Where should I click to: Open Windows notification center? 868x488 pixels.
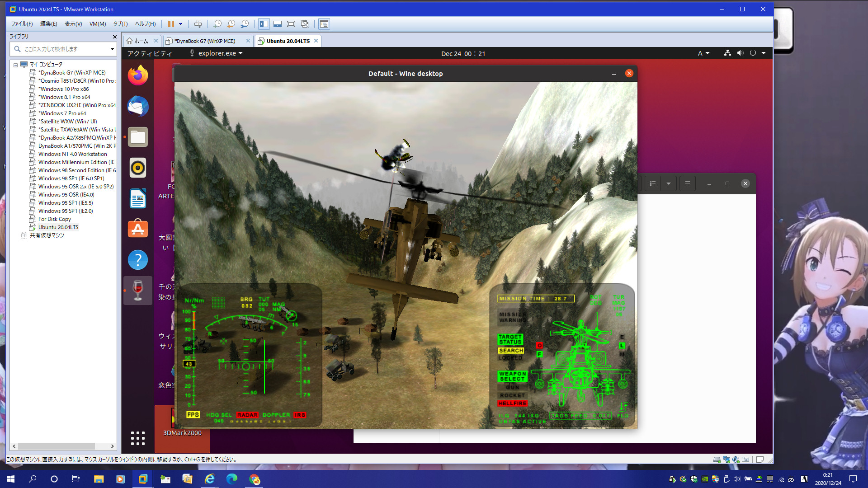coord(853,479)
